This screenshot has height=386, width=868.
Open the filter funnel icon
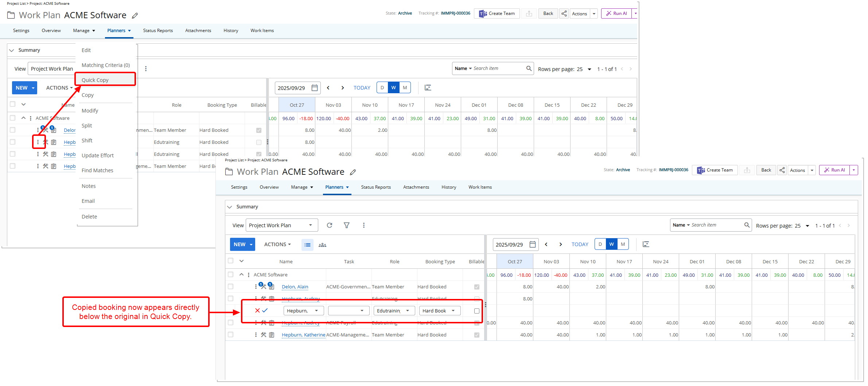pyautogui.click(x=347, y=225)
